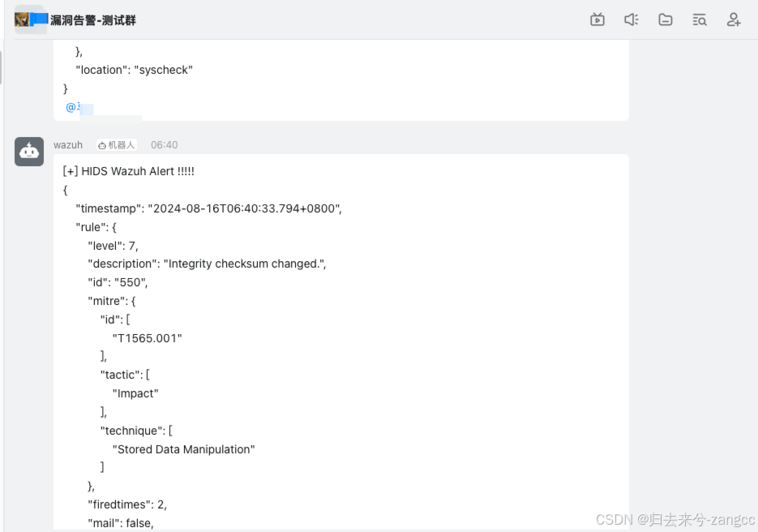Open group title 漏洞告警-测试群
This screenshot has height=532, width=758.
[x=93, y=20]
